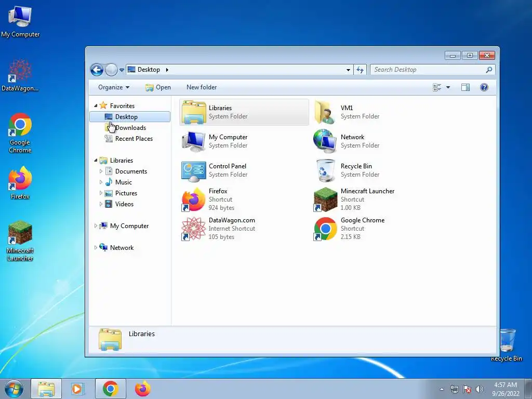Change your view using the view icon
Image resolution: width=532 pixels, height=399 pixels.
(x=437, y=87)
